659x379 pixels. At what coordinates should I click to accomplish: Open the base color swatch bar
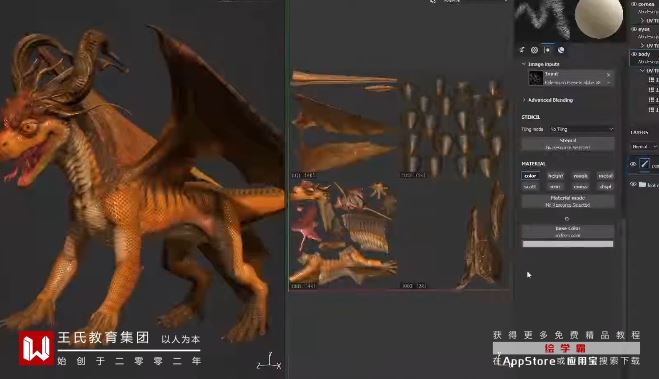(x=568, y=244)
